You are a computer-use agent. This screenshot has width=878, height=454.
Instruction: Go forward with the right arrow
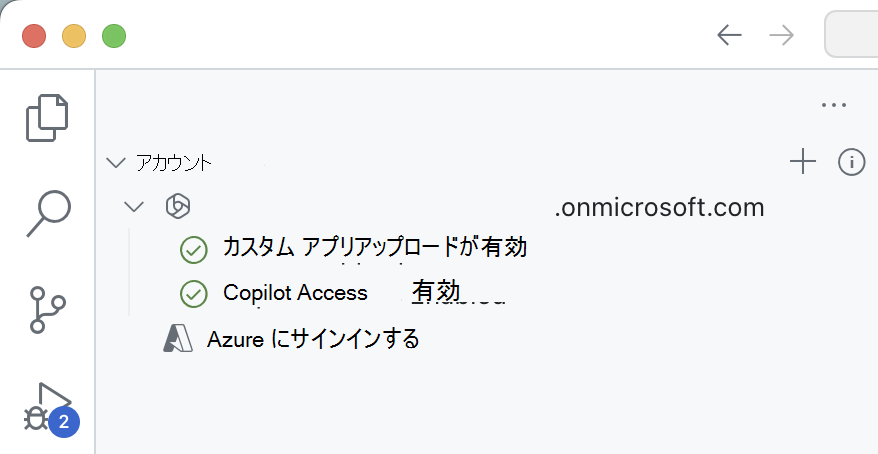(x=781, y=36)
